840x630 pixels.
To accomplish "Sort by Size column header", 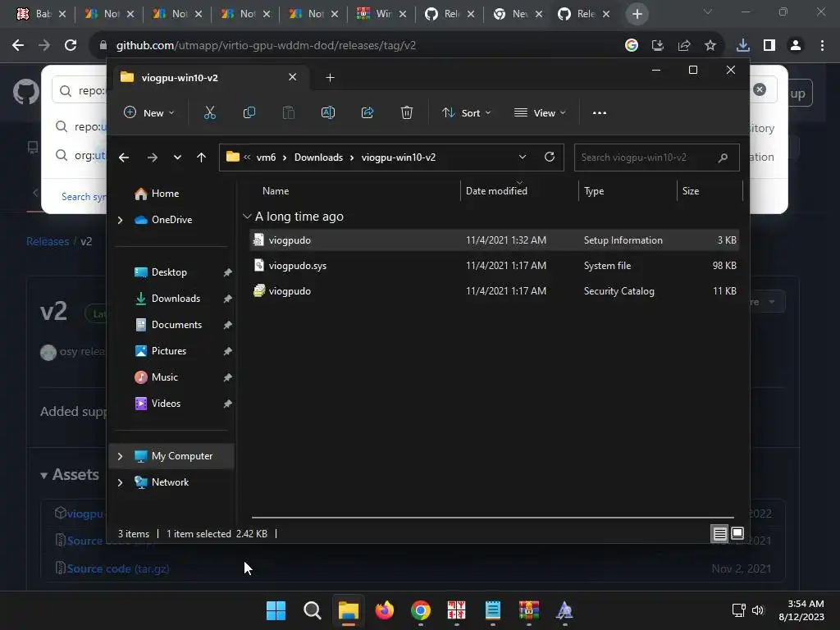I will 691,191.
